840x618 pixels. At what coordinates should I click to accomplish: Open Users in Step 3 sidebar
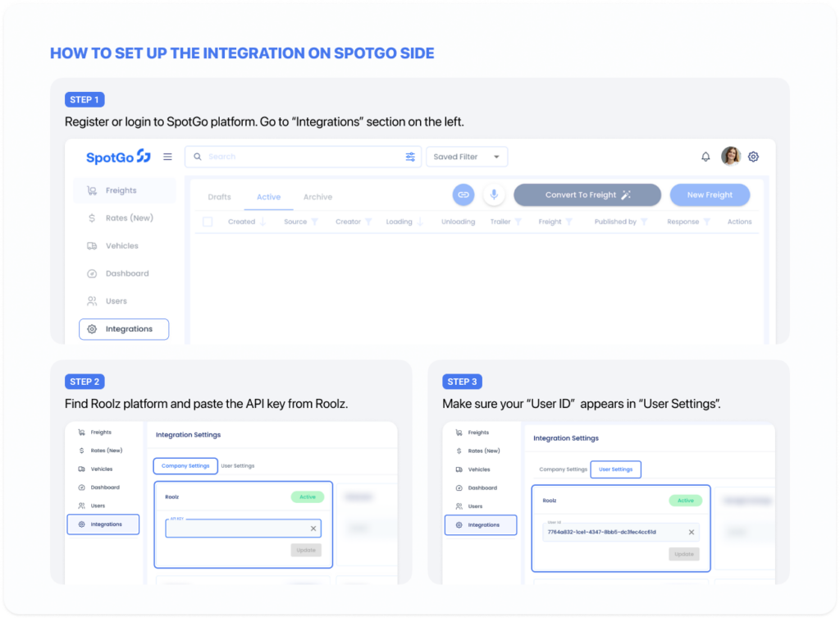coord(469,506)
